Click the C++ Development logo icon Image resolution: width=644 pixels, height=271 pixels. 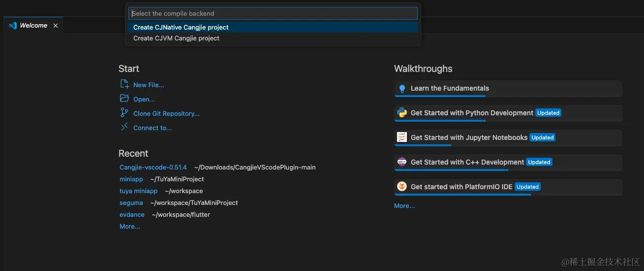click(402, 162)
